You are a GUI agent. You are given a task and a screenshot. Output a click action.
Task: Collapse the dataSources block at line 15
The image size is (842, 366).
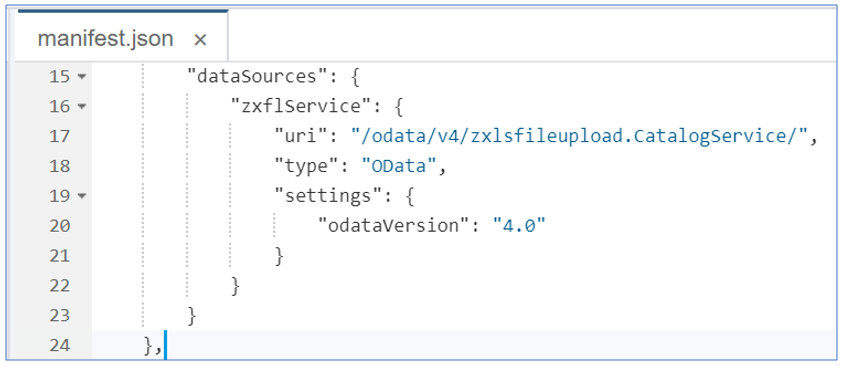point(82,77)
